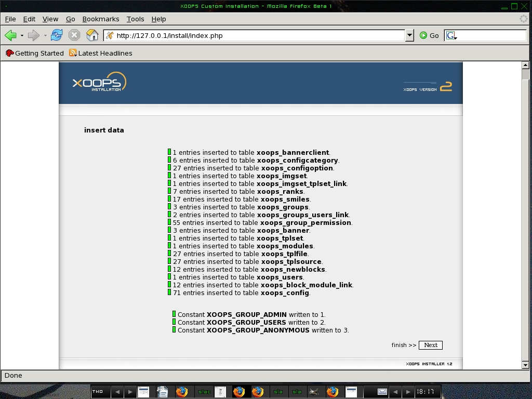Open the View menu

pyautogui.click(x=50, y=19)
